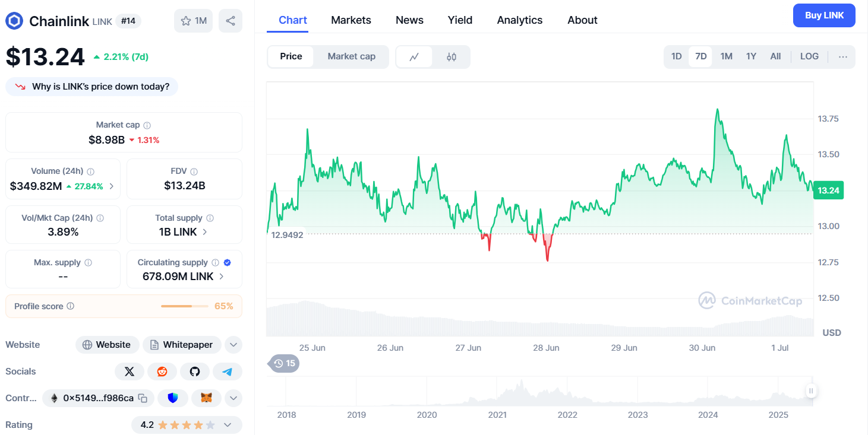Image resolution: width=868 pixels, height=435 pixels.
Task: Open the Markets tab
Action: point(351,20)
